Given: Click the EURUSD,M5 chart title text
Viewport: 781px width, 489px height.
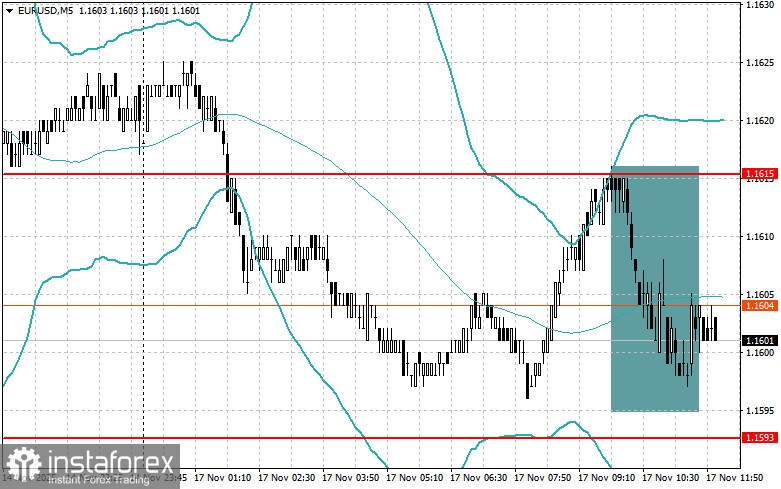Looking at the screenshot, I should (x=44, y=10).
